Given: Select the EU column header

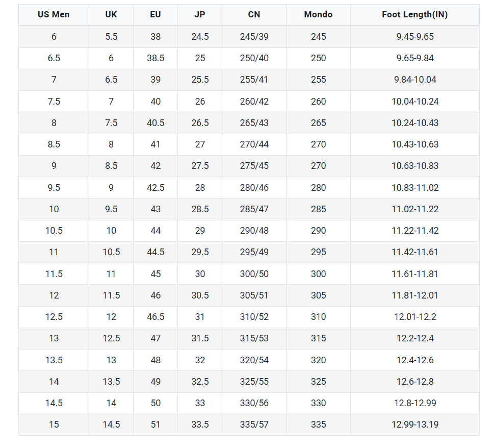Looking at the screenshot, I should click(155, 15).
